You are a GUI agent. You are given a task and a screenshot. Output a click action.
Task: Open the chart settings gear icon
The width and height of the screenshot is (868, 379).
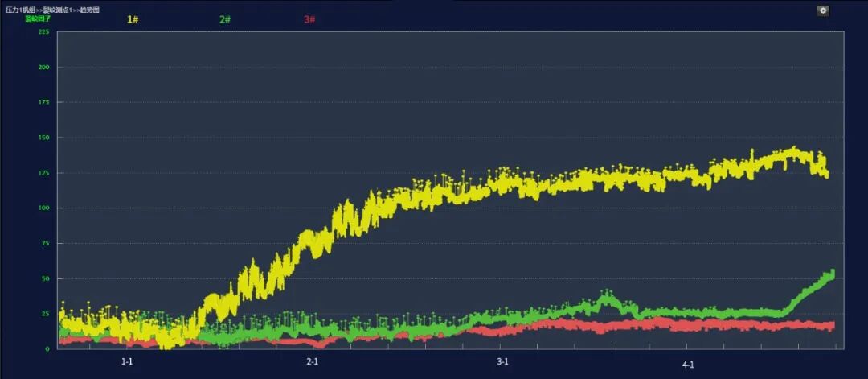pos(823,10)
